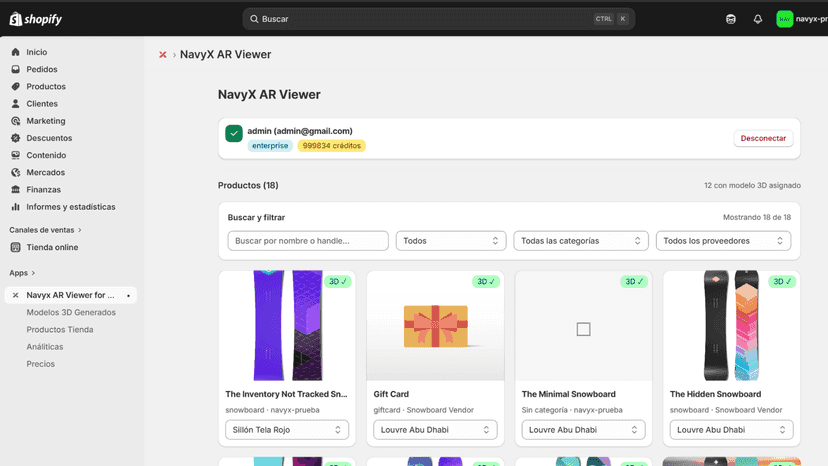Open Precios page
This screenshot has width=828, height=466.
click(41, 364)
